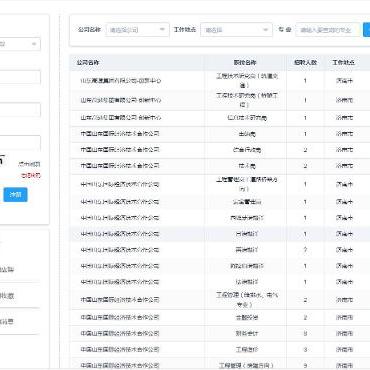Click the red link in the left panel
Screen dimensions: 370x370
(x=31, y=175)
